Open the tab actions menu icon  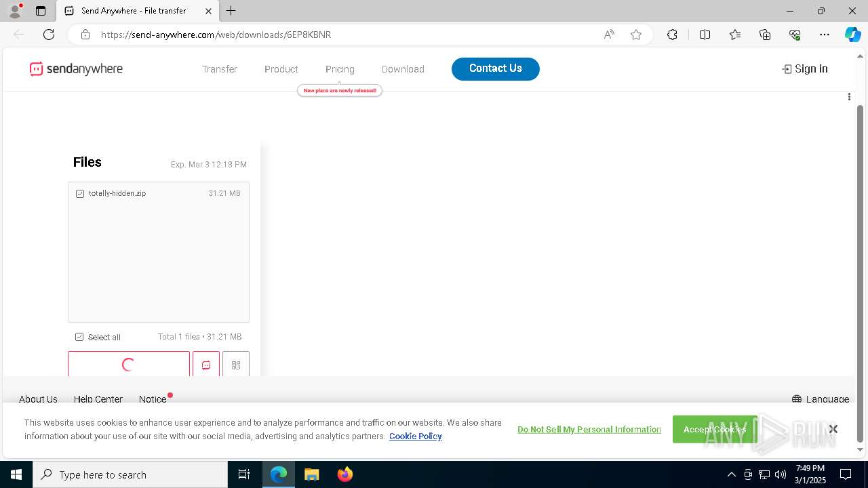tap(41, 11)
